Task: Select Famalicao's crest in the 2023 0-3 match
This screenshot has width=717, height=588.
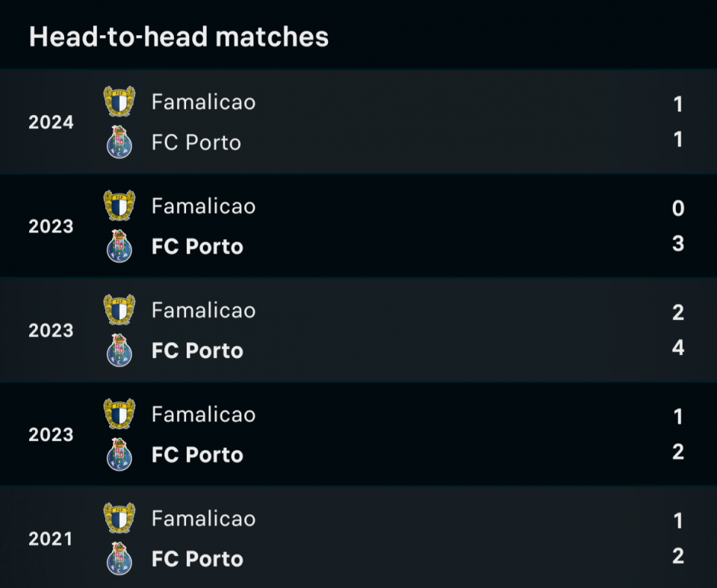Action: coord(119,205)
